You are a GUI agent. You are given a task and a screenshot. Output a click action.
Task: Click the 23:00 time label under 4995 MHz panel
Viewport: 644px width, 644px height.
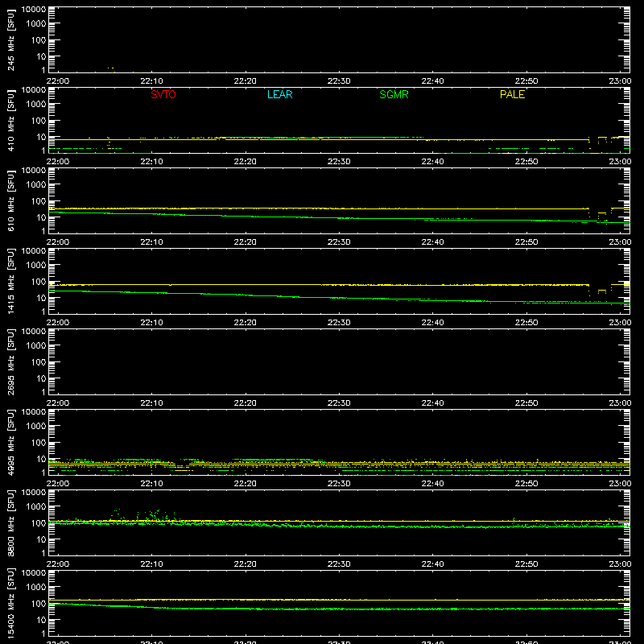point(620,484)
